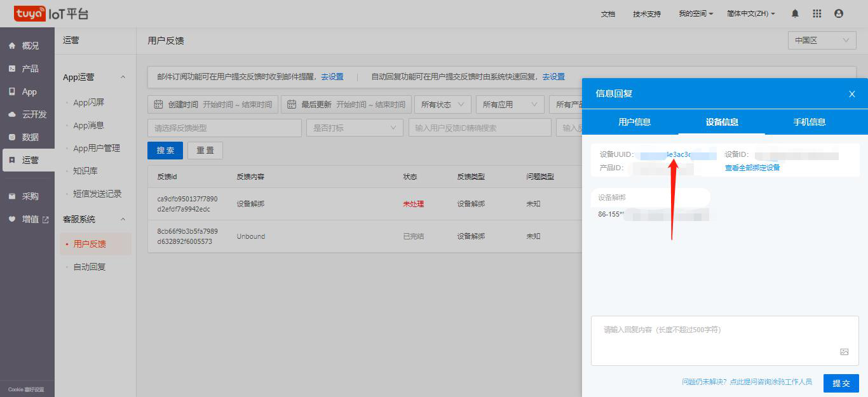Switch to the 手机信息 tab
The image size is (868, 397).
point(811,122)
